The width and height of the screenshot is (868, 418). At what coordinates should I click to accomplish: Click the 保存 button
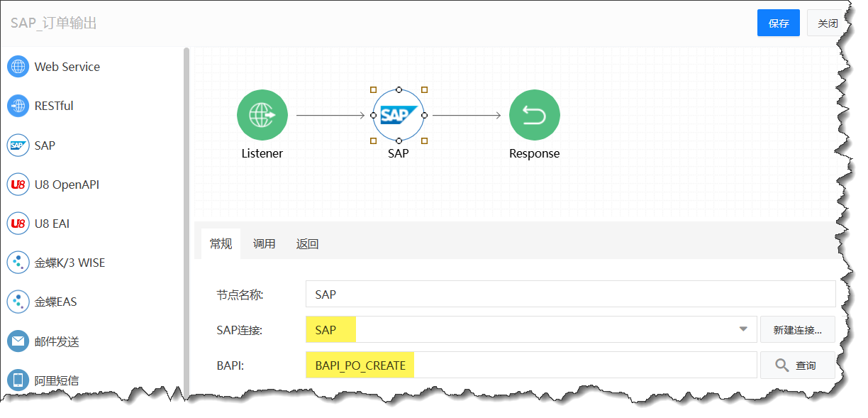coord(778,23)
